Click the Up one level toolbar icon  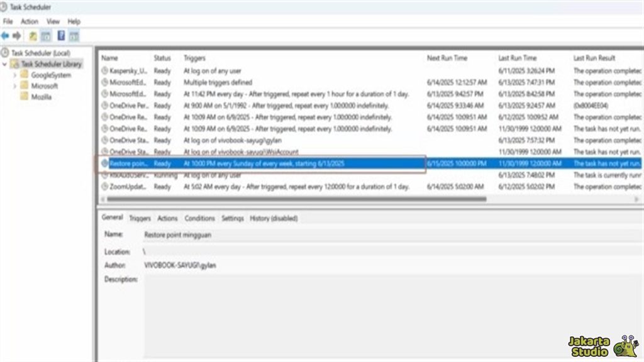tap(33, 36)
